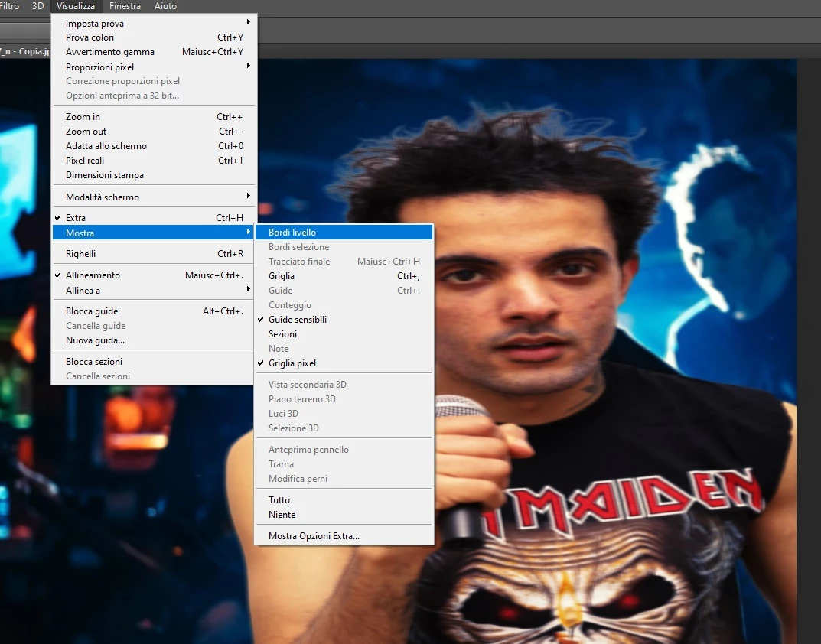Open the Mostra submenu
The image size is (821, 644).
pyautogui.click(x=155, y=233)
